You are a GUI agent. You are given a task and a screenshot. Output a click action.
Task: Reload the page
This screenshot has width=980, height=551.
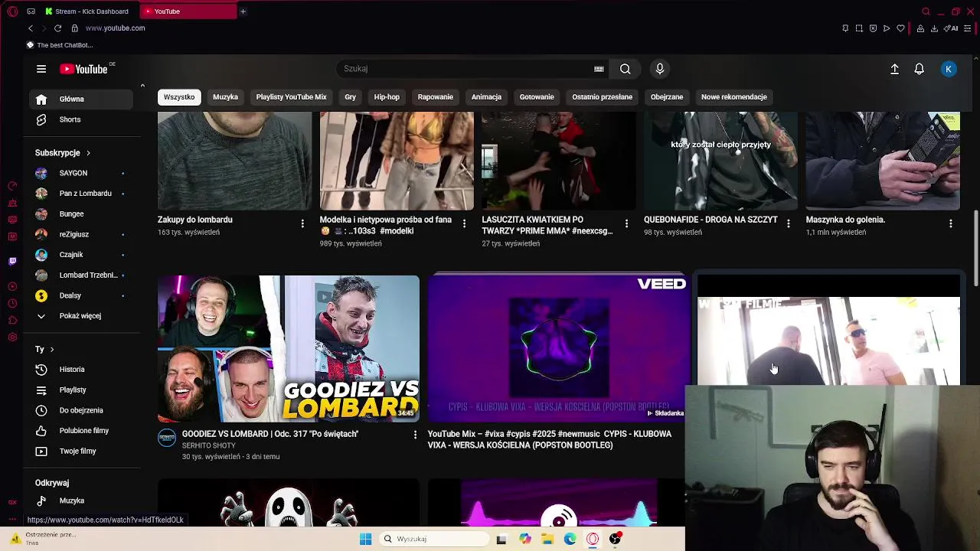click(57, 28)
